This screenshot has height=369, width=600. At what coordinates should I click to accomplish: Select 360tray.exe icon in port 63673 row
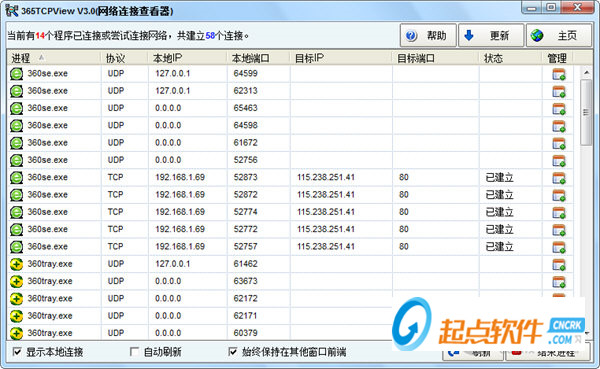click(16, 281)
